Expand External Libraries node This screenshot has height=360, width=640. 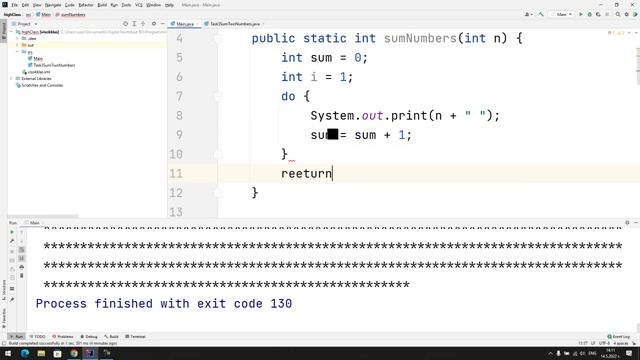pos(12,78)
